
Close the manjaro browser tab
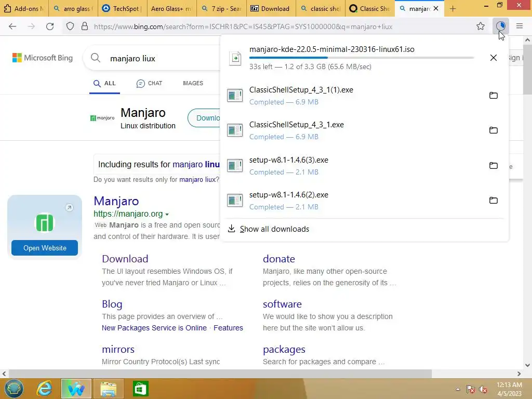tap(436, 8)
